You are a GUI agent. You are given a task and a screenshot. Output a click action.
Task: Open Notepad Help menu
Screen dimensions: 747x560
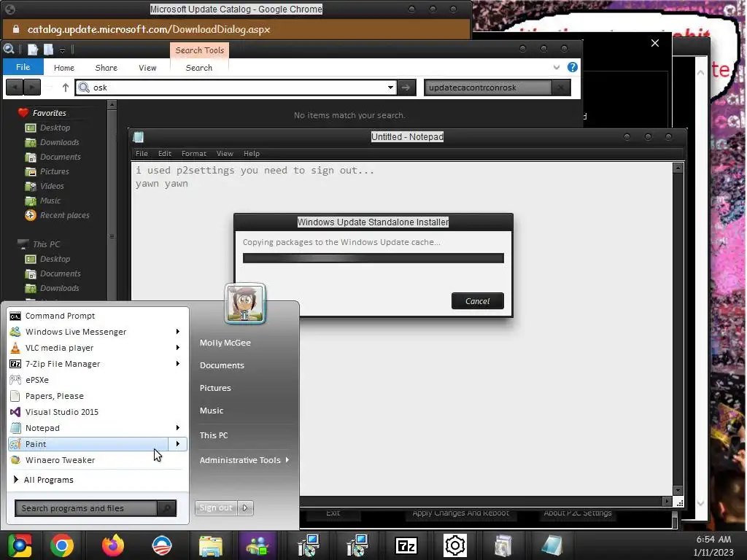tap(252, 153)
